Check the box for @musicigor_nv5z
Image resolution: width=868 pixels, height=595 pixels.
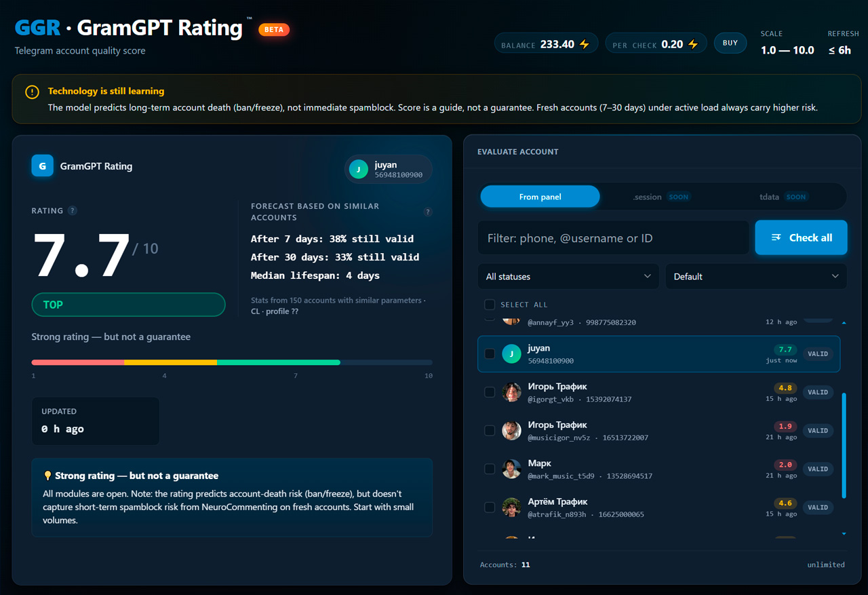[490, 430]
